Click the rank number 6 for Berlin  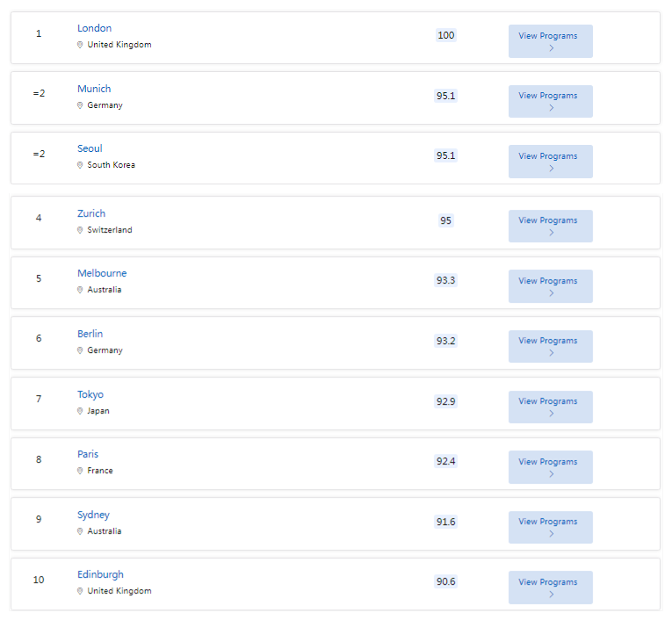click(39, 338)
